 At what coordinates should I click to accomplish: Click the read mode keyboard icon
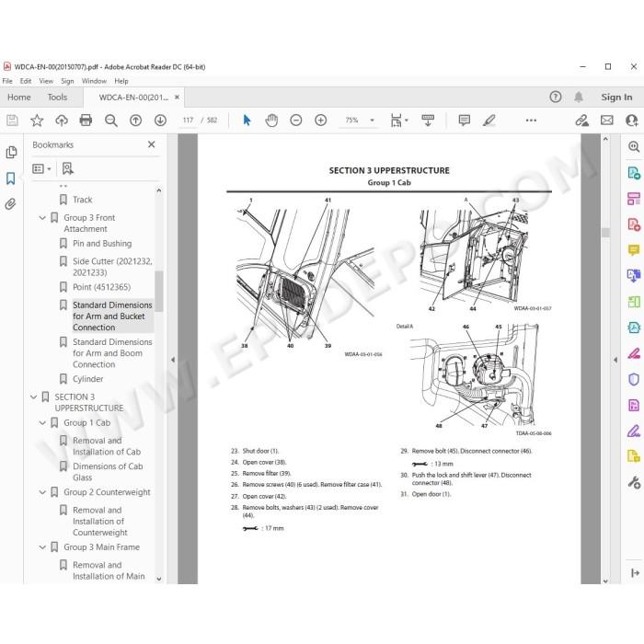428,121
